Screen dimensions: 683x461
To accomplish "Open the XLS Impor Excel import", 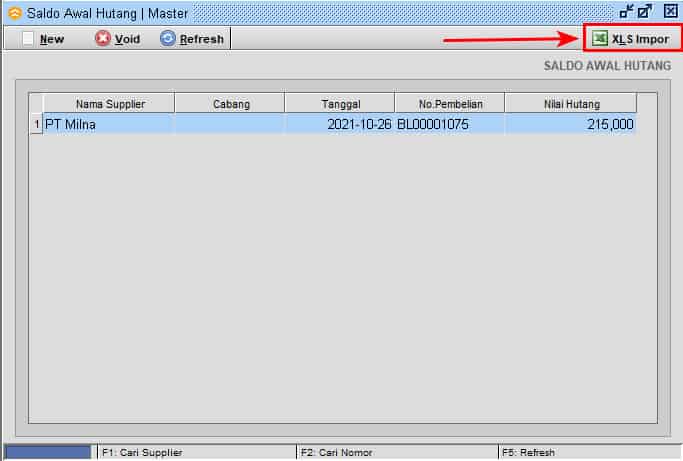I will [630, 39].
